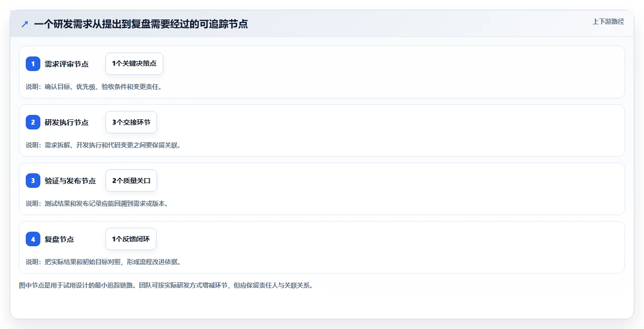Click description 确认目标、优先级、验收条件和变更责任
The width and height of the screenshot is (644, 329).
[x=103, y=87]
